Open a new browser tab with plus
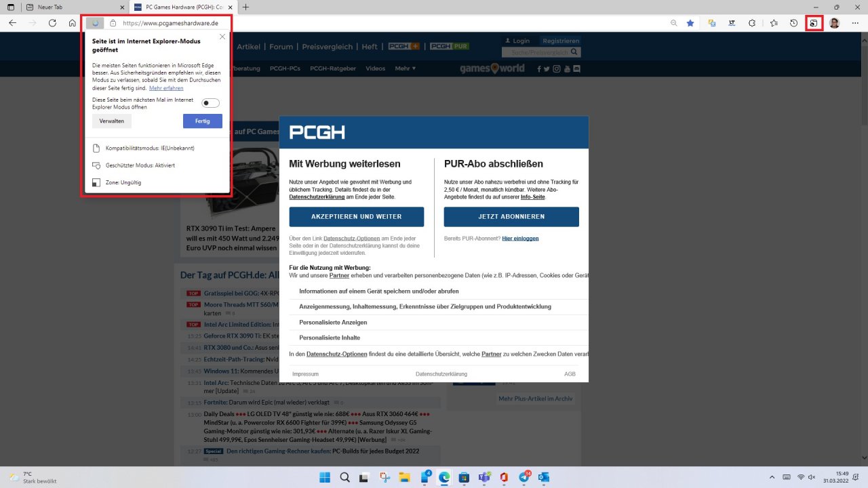This screenshot has height=488, width=868. [x=245, y=7]
